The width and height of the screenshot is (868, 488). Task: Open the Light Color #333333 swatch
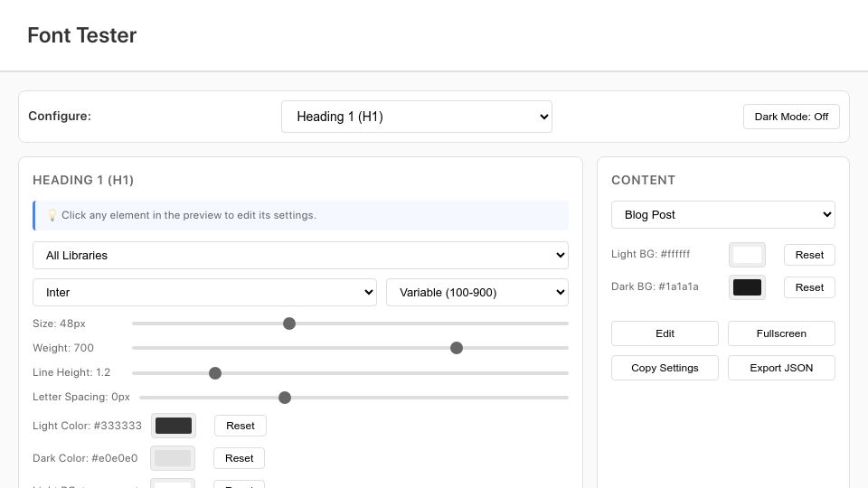click(174, 426)
